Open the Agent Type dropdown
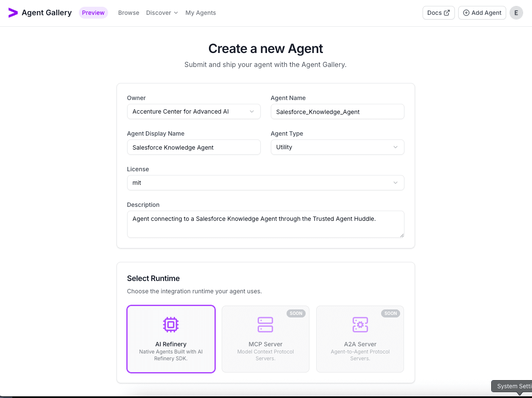 coord(337,147)
